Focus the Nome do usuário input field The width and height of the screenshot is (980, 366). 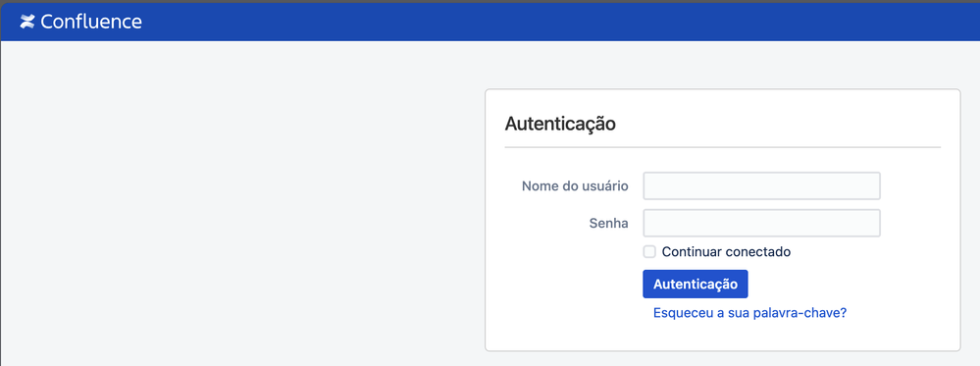(x=761, y=185)
